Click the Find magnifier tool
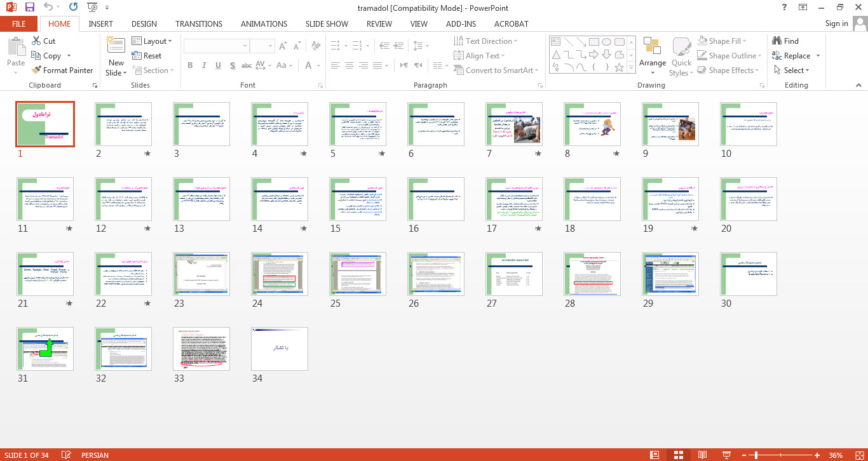868x461 pixels. [785, 41]
